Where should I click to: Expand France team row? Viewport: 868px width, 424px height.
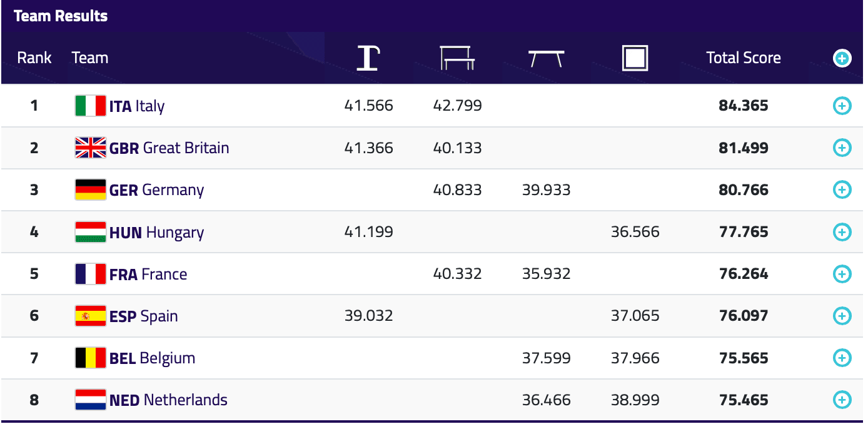[842, 274]
